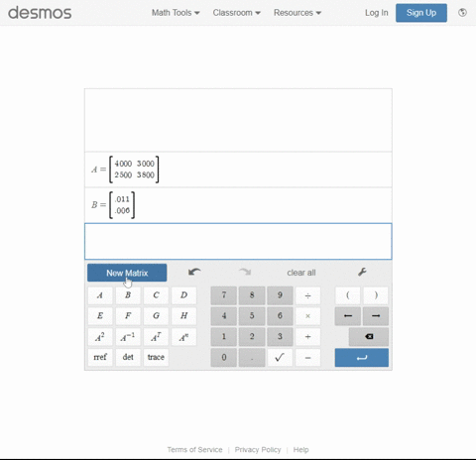Click the Sign Up button
The width and height of the screenshot is (476, 460).
click(x=421, y=13)
